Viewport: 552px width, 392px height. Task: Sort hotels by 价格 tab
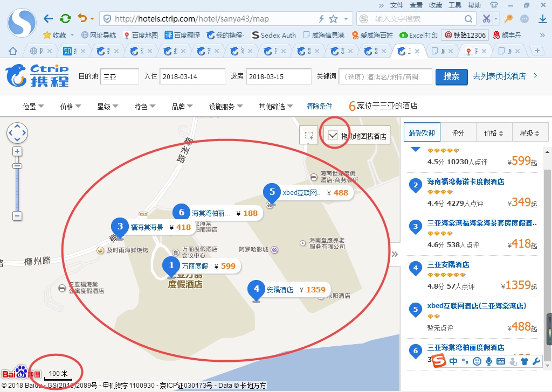pyautogui.click(x=494, y=133)
